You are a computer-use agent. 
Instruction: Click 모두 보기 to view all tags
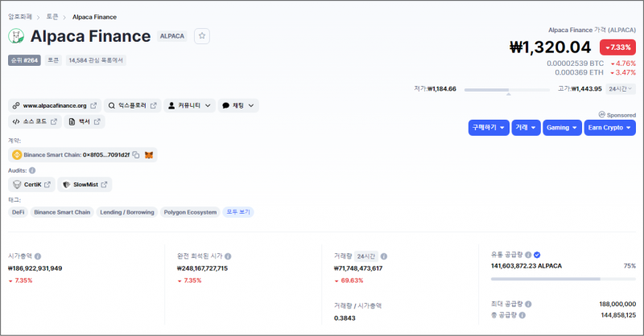[x=238, y=212]
